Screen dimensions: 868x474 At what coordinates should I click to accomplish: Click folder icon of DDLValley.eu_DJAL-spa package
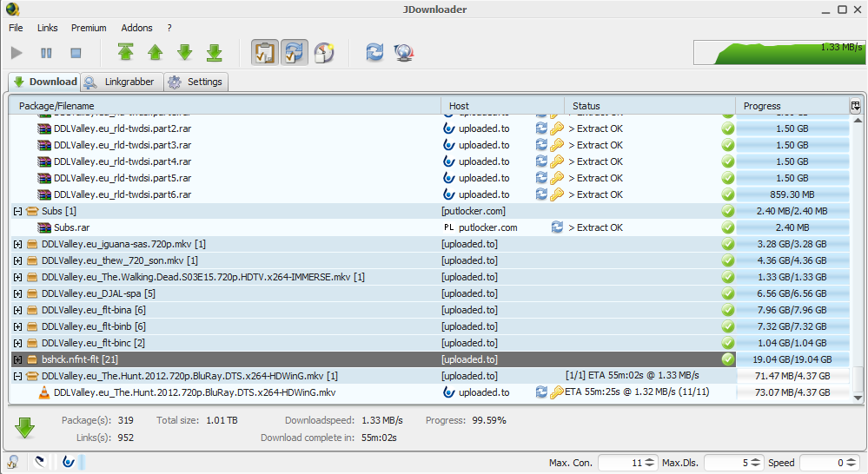tap(32, 293)
